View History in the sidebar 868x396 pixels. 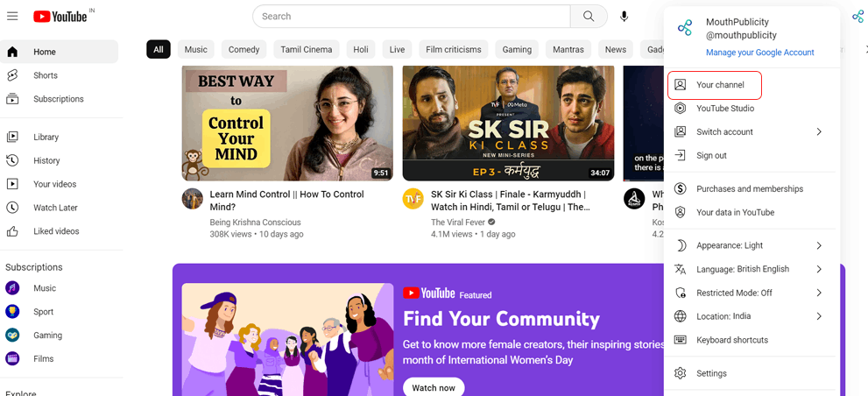[60, 160]
